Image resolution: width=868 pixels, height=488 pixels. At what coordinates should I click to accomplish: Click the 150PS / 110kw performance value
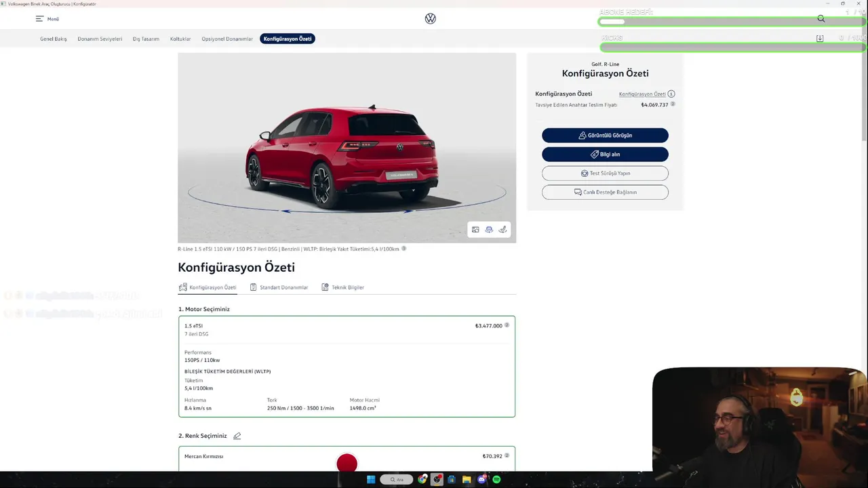[x=202, y=360]
